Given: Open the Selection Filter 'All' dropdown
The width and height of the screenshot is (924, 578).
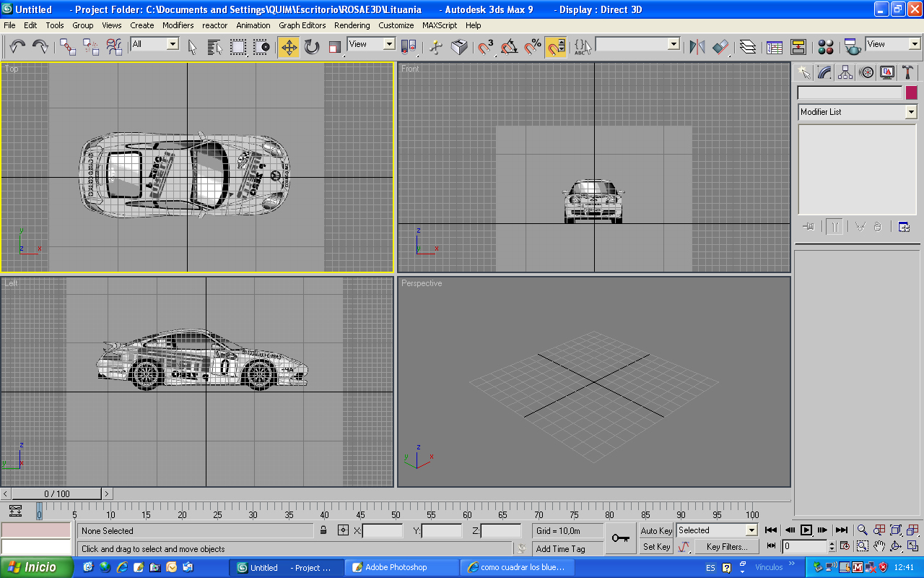Looking at the screenshot, I should [154, 44].
